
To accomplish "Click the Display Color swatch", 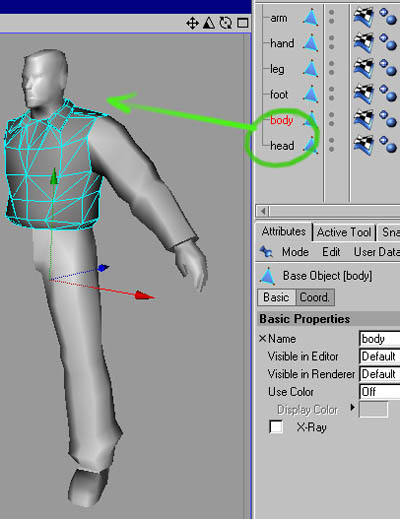I will point(373,410).
